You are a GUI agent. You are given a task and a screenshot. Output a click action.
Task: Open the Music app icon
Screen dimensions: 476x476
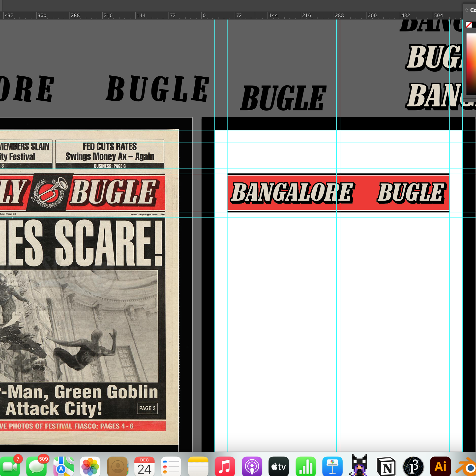pos(225,466)
